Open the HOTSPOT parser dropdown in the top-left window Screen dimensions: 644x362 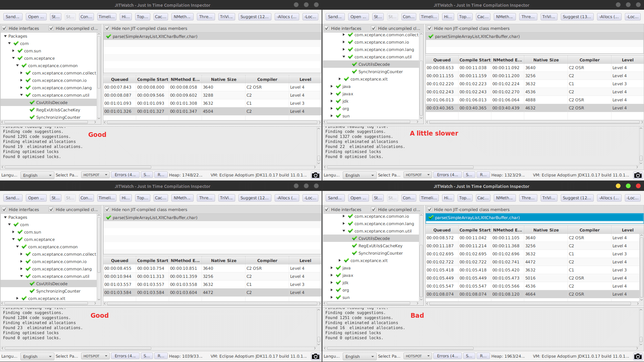[x=95, y=175]
